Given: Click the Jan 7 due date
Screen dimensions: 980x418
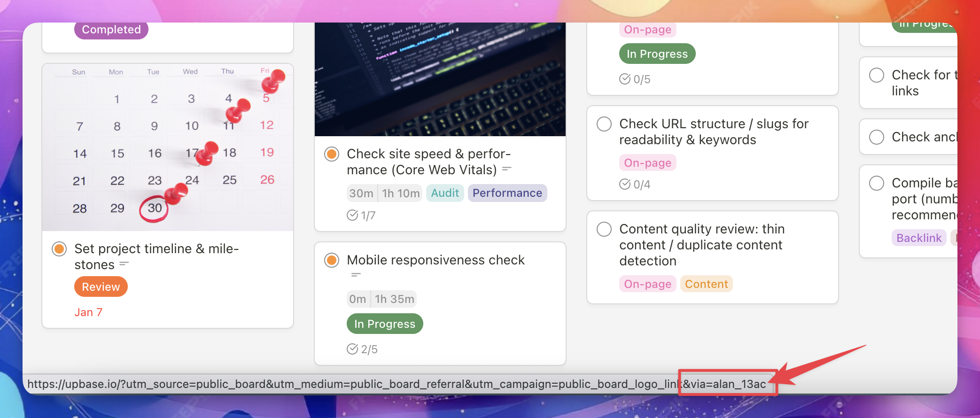Looking at the screenshot, I should (88, 312).
